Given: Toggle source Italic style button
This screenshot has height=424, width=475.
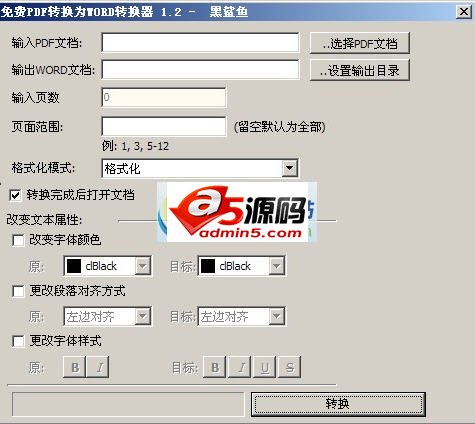Looking at the screenshot, I should [98, 367].
